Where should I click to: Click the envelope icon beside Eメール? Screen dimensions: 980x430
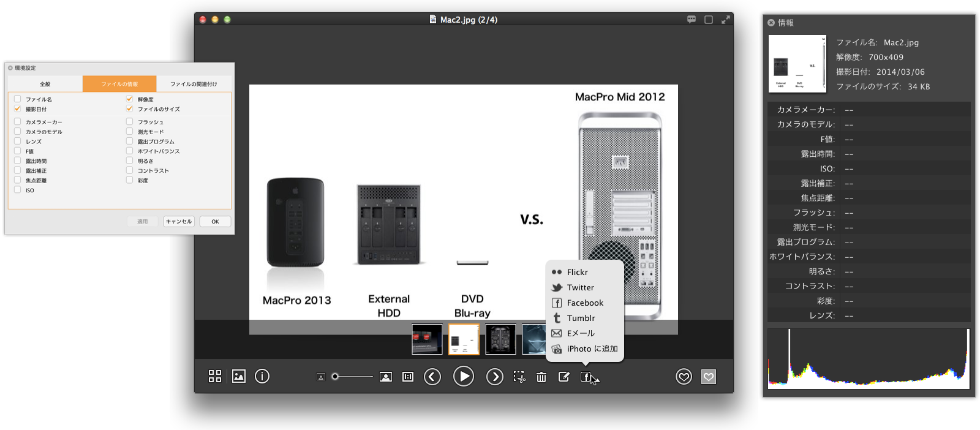[x=557, y=333]
